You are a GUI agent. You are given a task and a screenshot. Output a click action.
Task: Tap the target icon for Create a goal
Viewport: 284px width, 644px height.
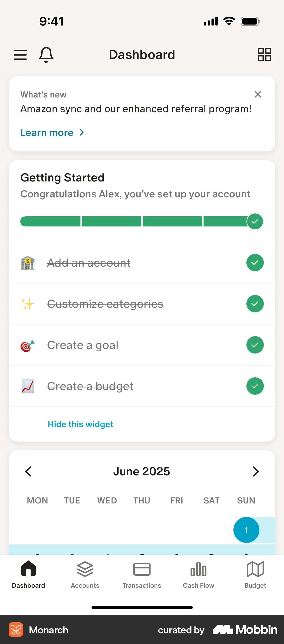27,345
